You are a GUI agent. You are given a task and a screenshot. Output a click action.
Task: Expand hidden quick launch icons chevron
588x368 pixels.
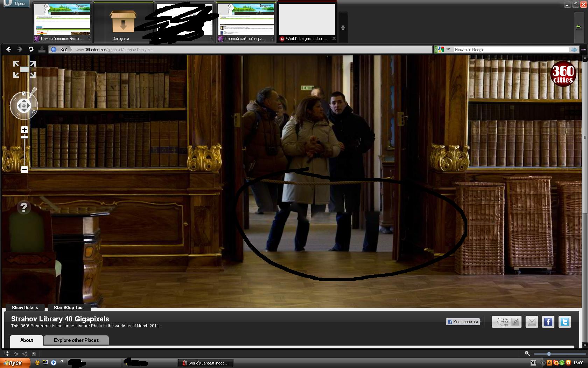point(62,361)
